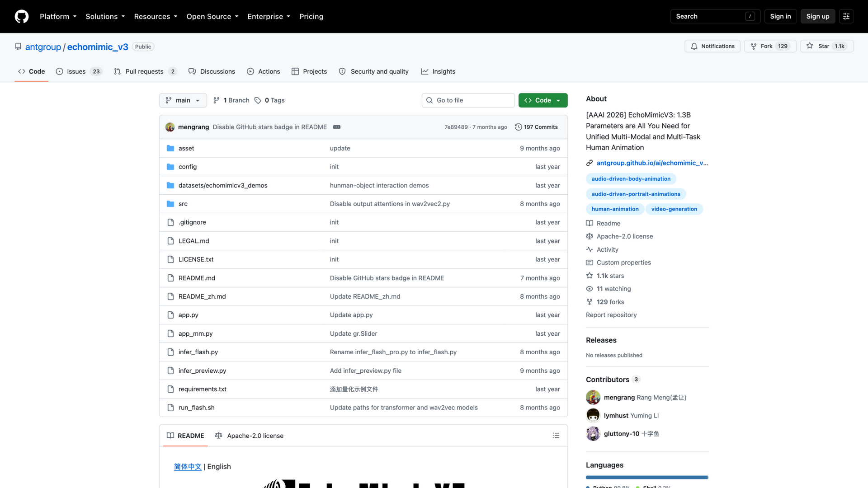Expand the Resources menu
This screenshot has height=488, width=868.
pyautogui.click(x=156, y=16)
